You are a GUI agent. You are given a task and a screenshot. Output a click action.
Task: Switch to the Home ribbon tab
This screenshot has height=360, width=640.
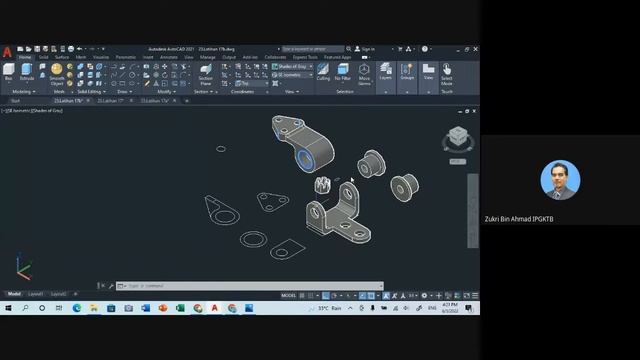coord(25,58)
